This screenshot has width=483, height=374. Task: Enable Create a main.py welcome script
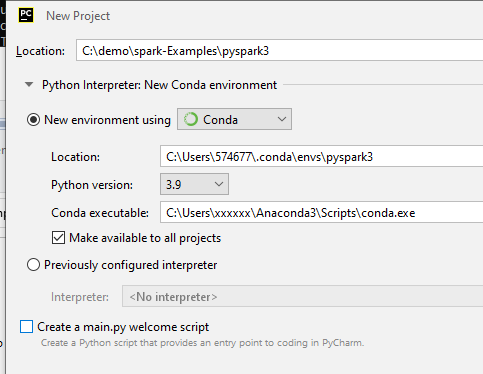click(x=26, y=327)
